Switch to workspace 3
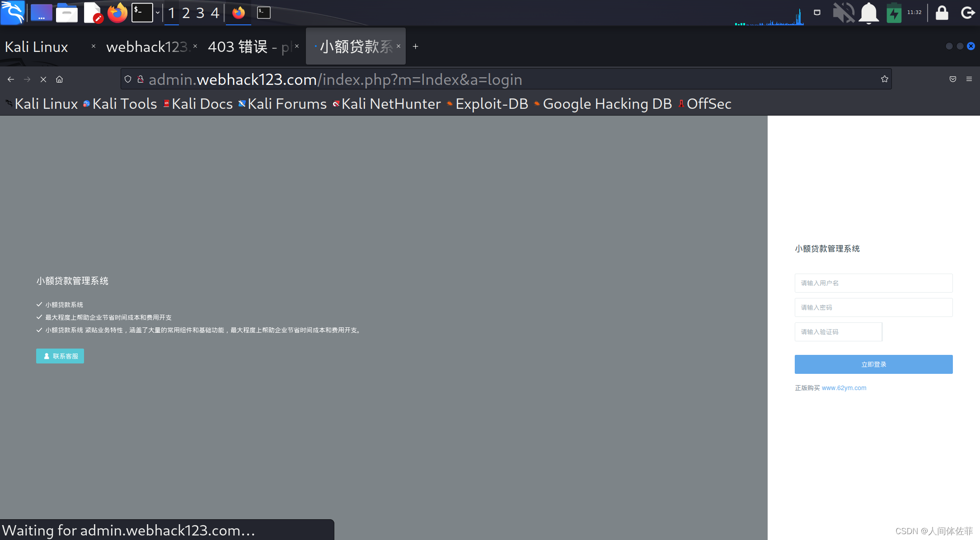 [x=200, y=13]
